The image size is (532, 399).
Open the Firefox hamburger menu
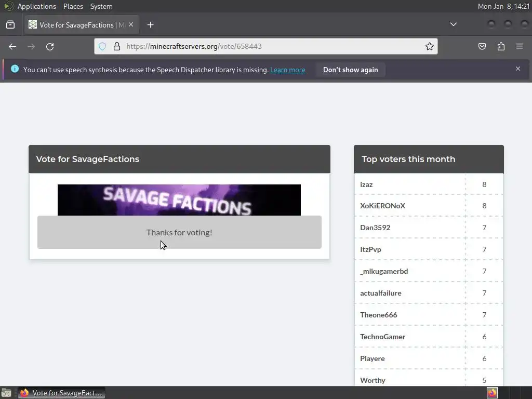520,46
